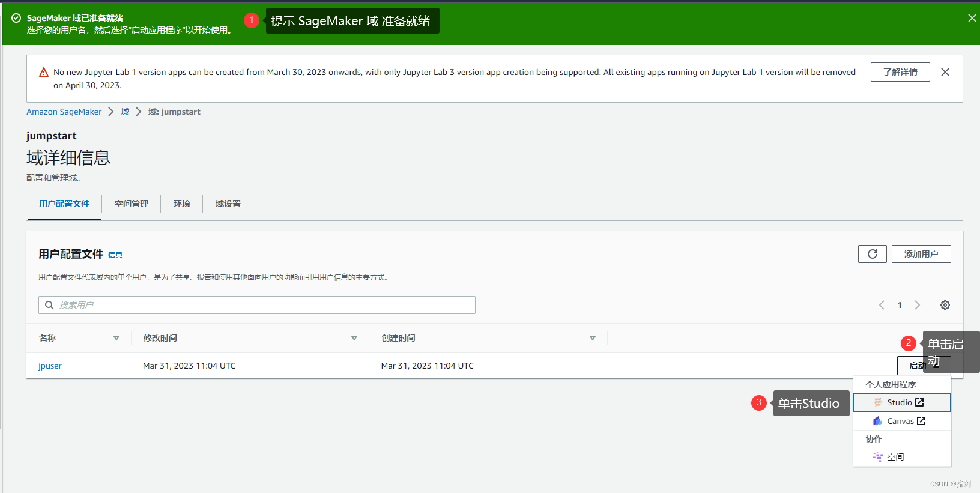Open the 域设置 tab

pos(228,204)
